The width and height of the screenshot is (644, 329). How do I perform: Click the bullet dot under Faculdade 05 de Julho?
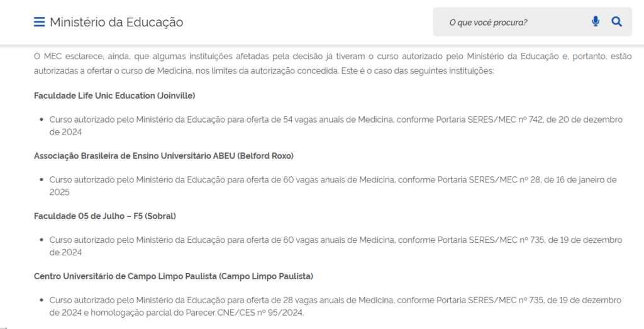click(x=42, y=240)
